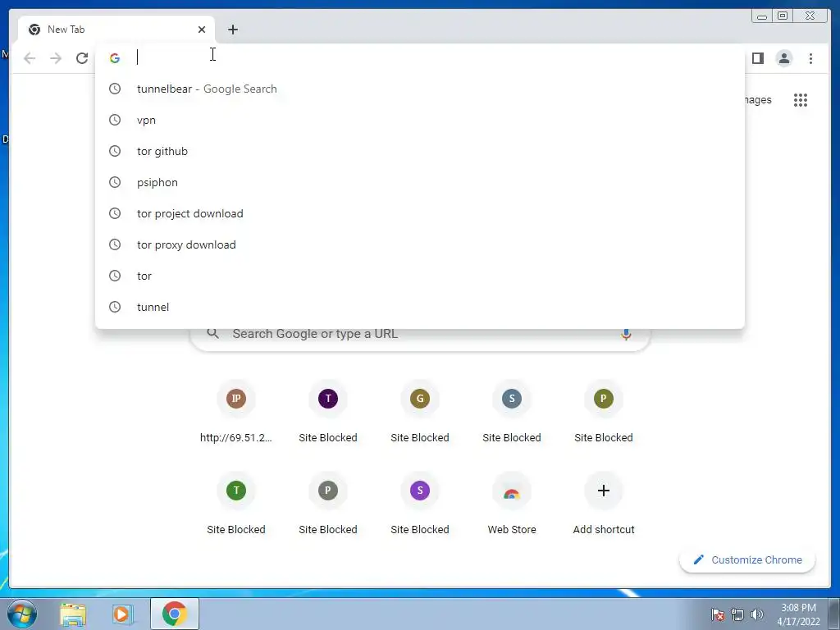Image resolution: width=840 pixels, height=630 pixels.
Task: Open the Windows Start menu orb
Action: click(22, 614)
